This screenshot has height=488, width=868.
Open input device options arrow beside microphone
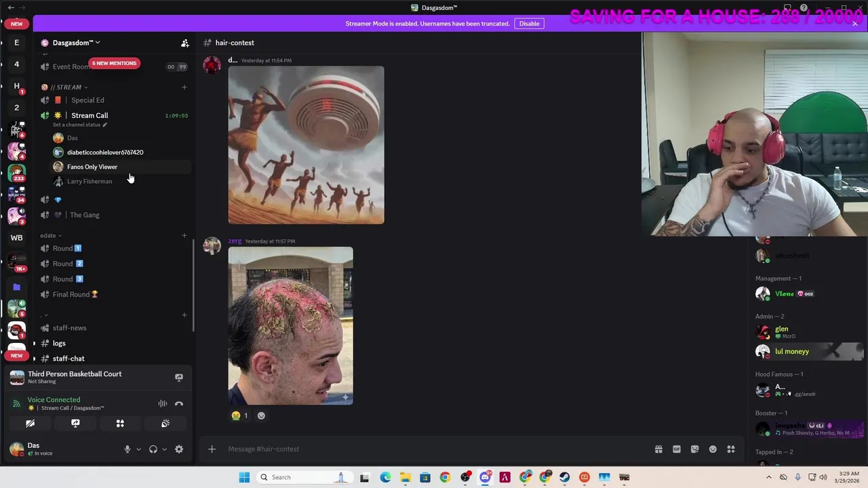coord(138,449)
